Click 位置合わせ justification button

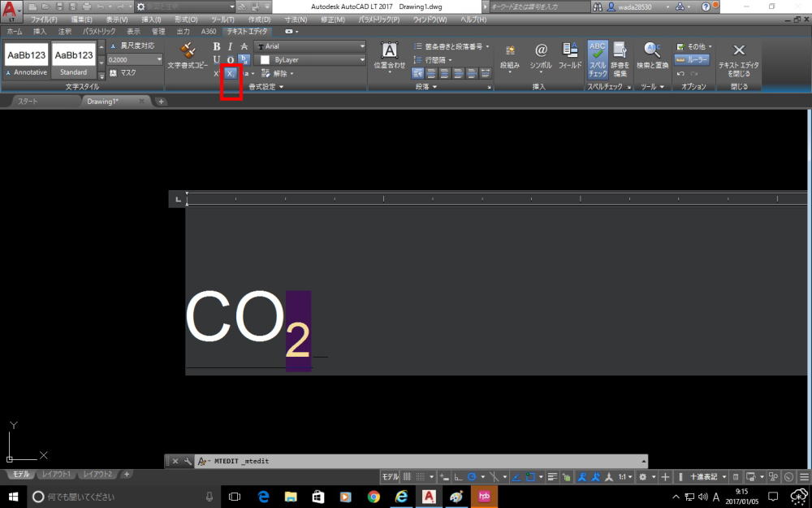pos(390,57)
